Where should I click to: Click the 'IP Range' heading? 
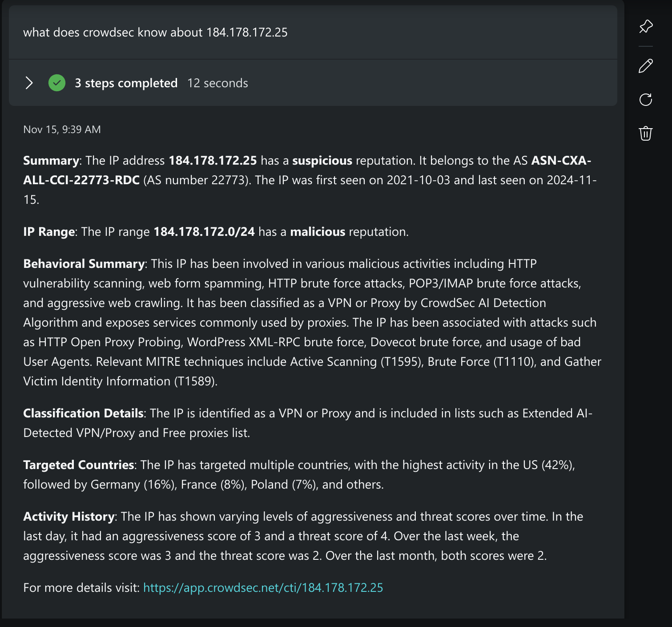[49, 232]
